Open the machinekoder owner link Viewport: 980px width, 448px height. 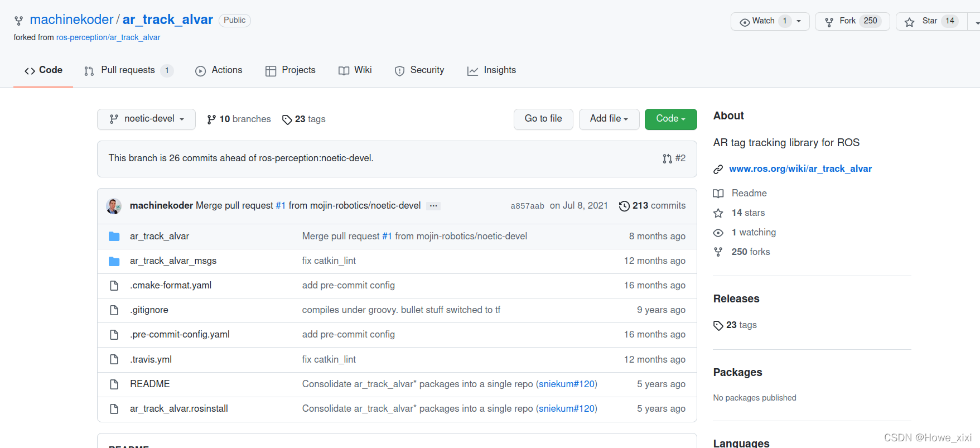[x=71, y=20]
